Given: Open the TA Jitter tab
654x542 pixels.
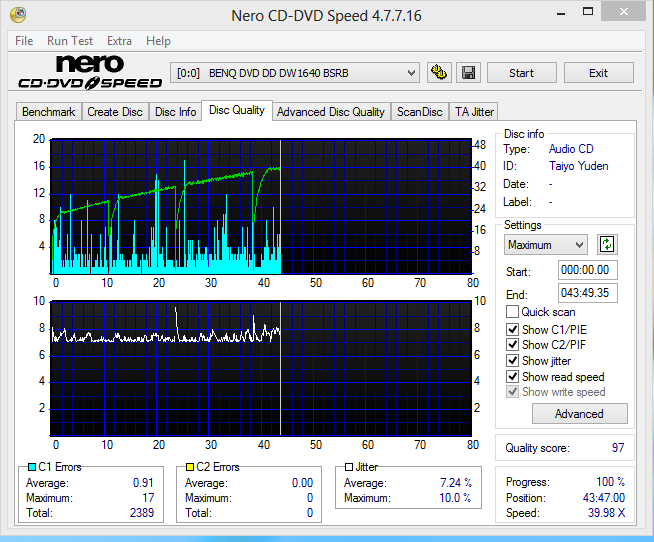Looking at the screenshot, I should (x=474, y=112).
